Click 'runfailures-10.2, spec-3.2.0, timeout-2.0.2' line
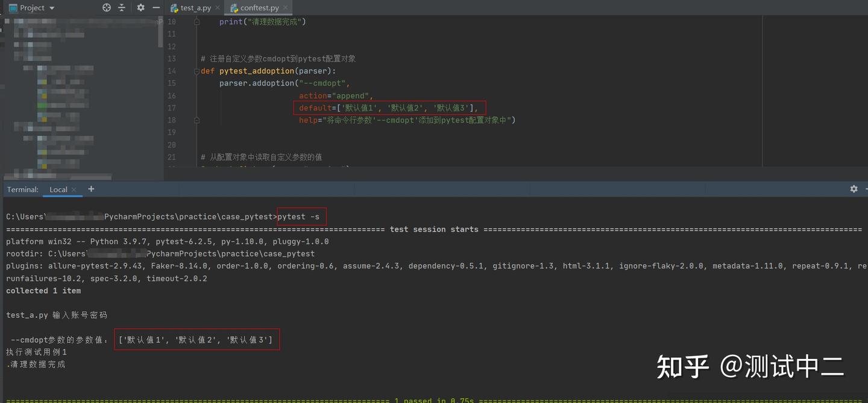 click(x=107, y=278)
